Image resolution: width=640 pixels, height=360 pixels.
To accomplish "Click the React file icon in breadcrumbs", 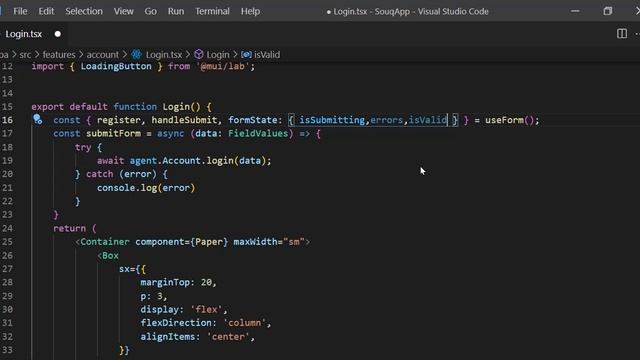I will [136, 54].
